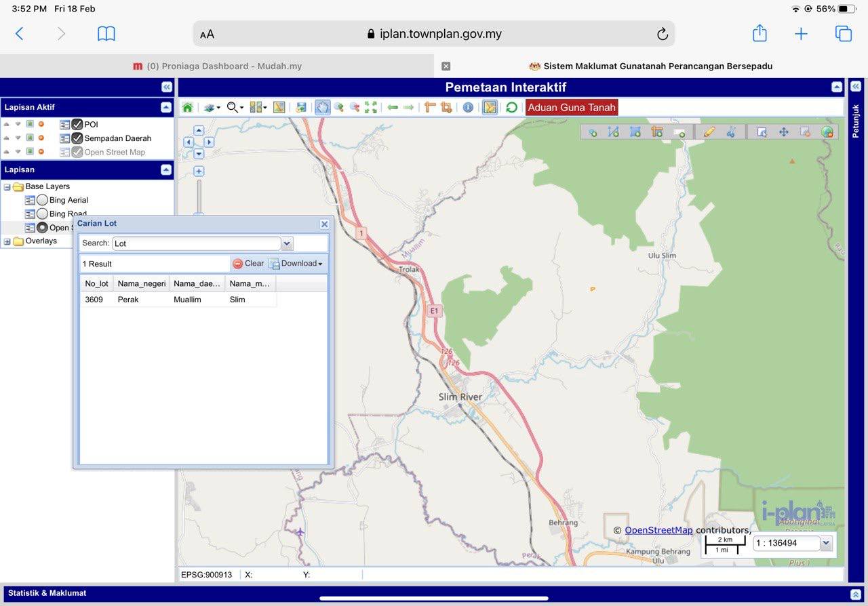The height and width of the screenshot is (606, 868).
Task: Uncheck the POI layer checkbox
Action: pyautogui.click(x=77, y=125)
